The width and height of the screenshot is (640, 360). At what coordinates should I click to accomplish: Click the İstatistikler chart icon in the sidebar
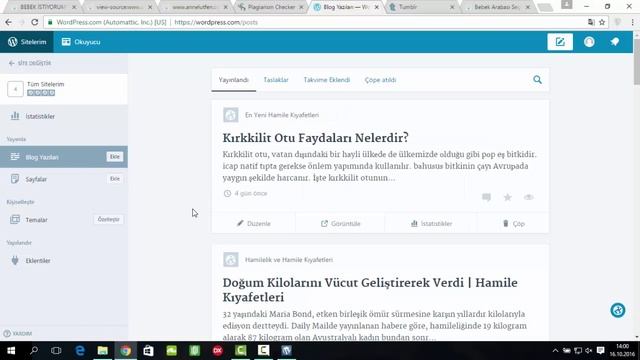pyautogui.click(x=15, y=116)
